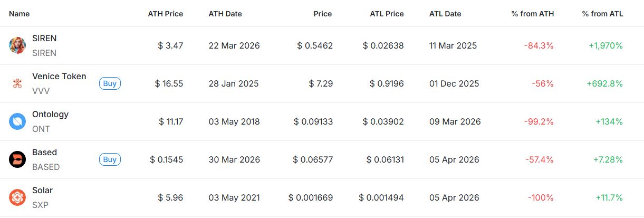Click the Venice Token logo icon
This screenshot has width=644, height=218.
coord(17,83)
